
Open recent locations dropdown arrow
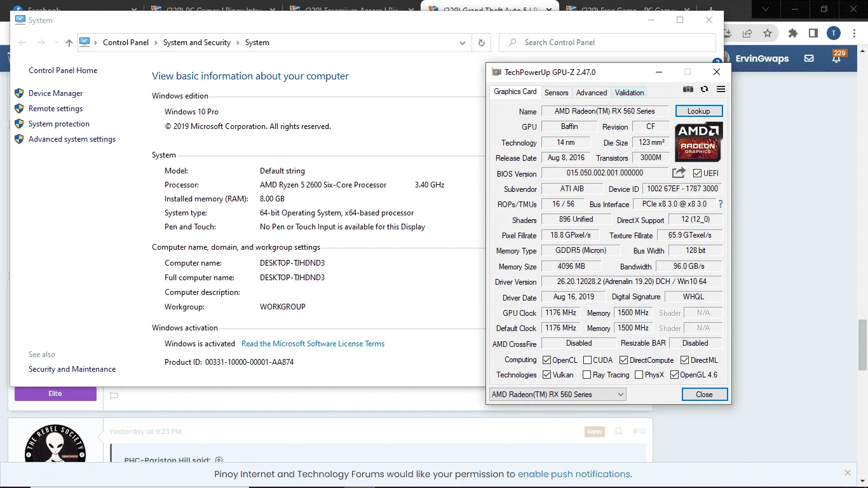(56, 43)
